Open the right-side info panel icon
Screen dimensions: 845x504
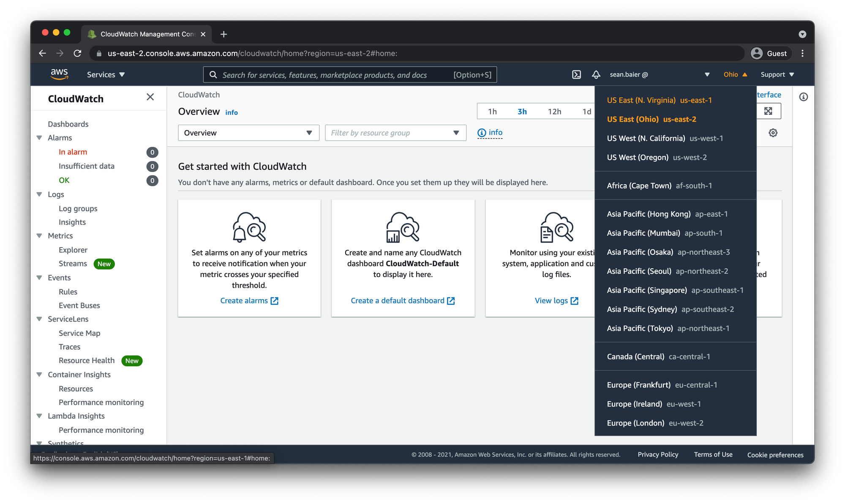coord(803,97)
